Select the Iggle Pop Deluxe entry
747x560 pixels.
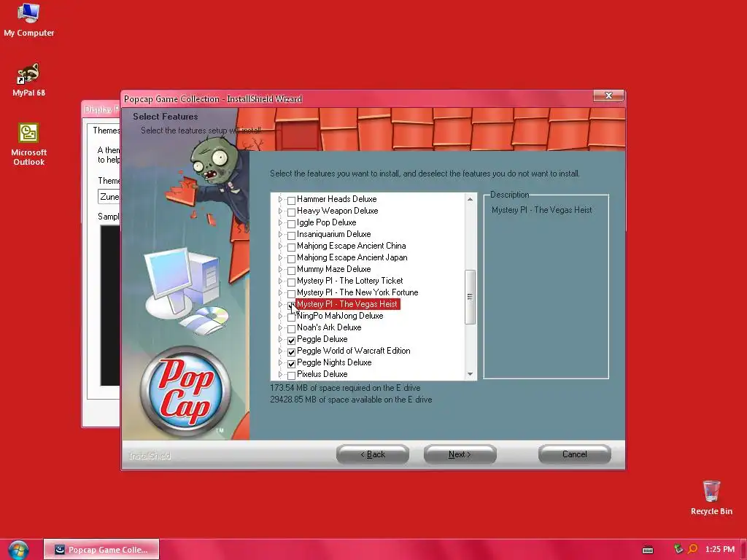click(326, 222)
